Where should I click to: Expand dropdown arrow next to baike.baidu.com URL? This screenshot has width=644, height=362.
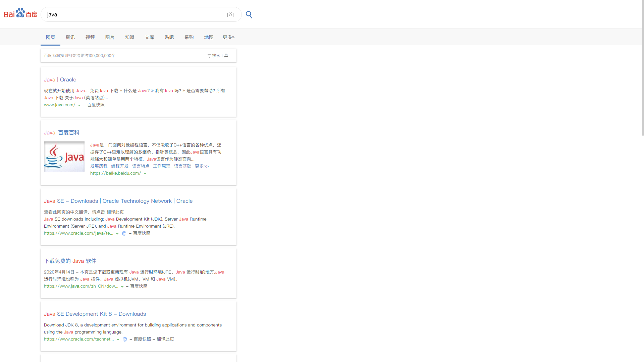coord(145,174)
